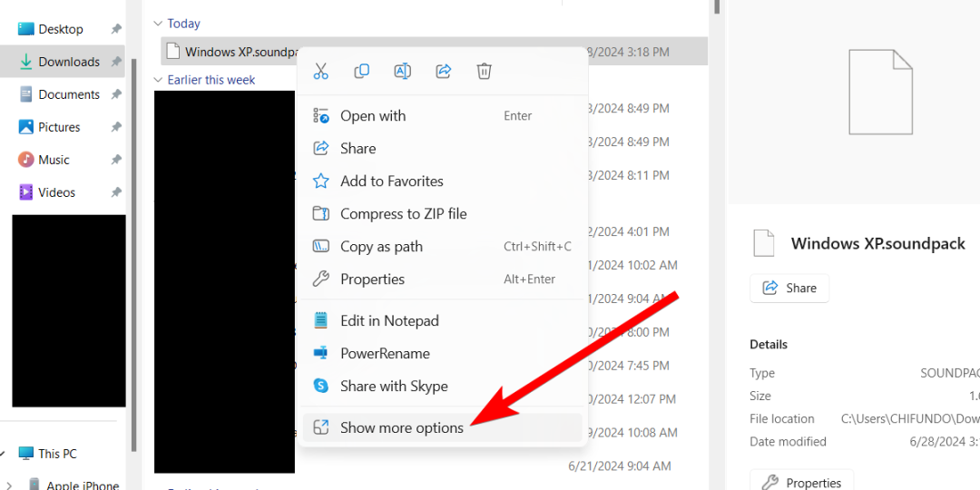
Task: Click the PowerRename icon
Action: tap(320, 353)
